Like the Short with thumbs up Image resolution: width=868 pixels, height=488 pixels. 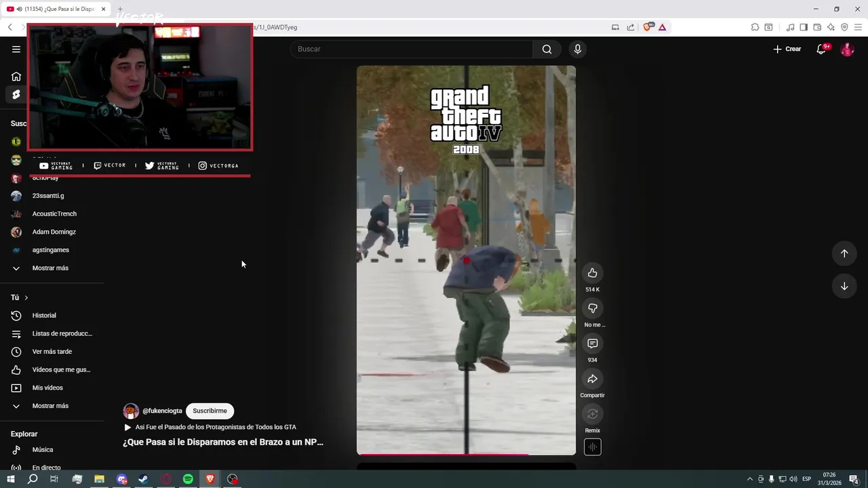pos(593,272)
